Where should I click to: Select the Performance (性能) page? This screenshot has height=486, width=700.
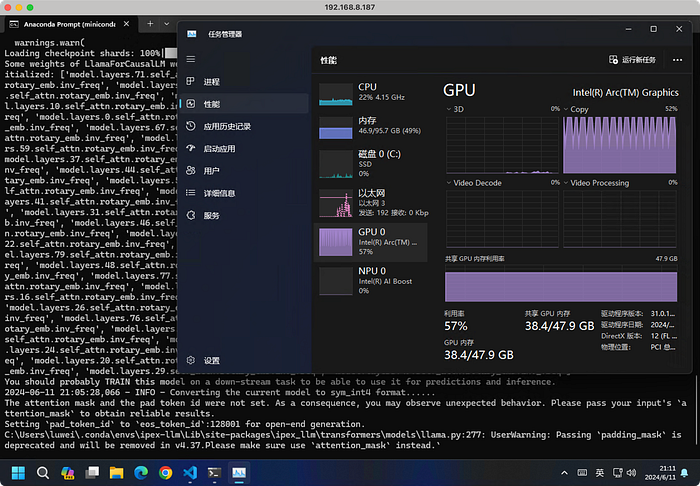[x=245, y=104]
